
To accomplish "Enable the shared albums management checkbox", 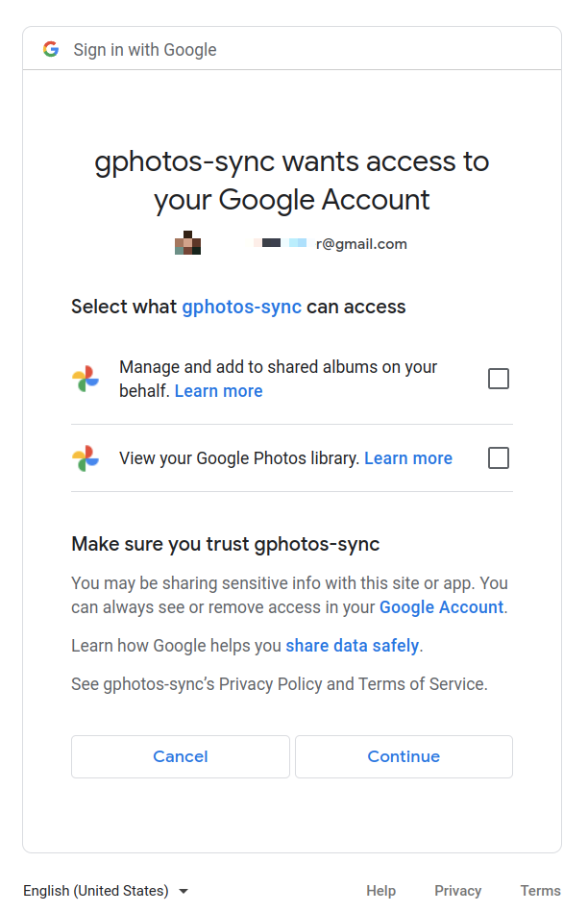I will pos(499,379).
